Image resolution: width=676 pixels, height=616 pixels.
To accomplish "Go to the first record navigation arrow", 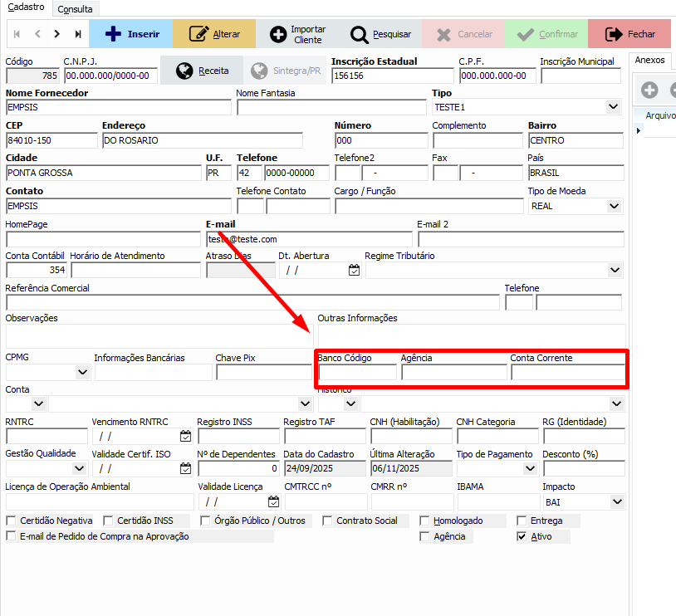I will (x=17, y=34).
